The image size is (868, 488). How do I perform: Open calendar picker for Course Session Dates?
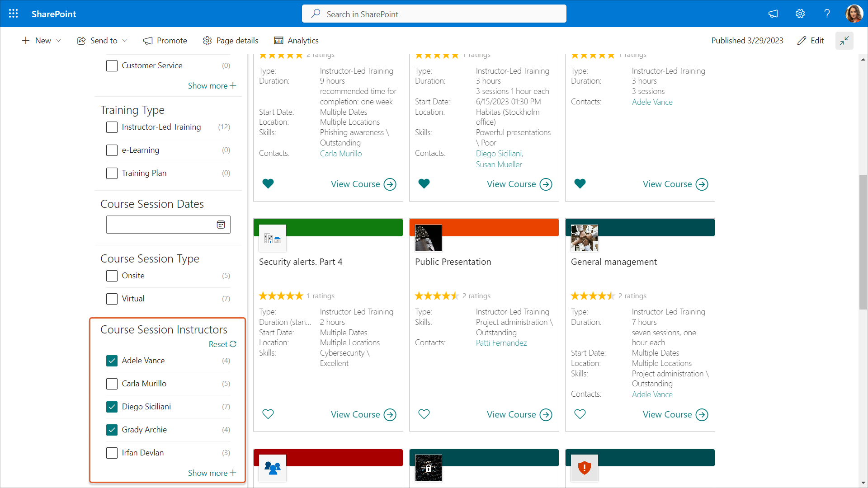(x=221, y=225)
